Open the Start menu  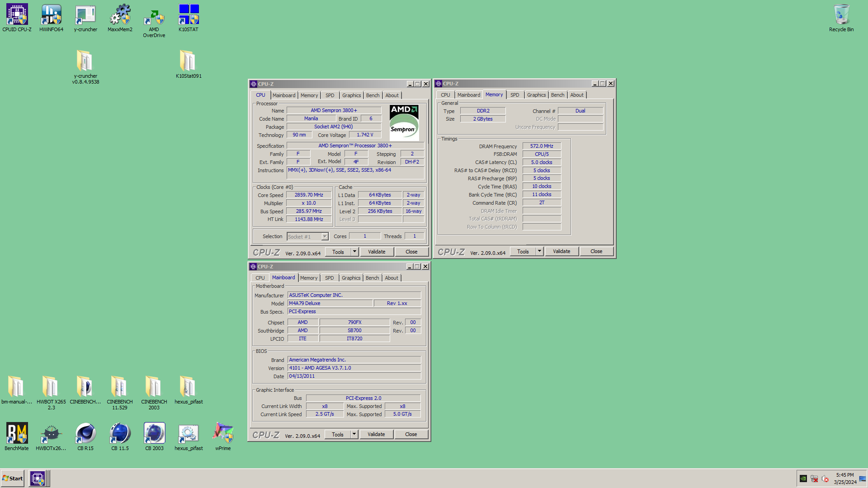pyautogui.click(x=12, y=479)
